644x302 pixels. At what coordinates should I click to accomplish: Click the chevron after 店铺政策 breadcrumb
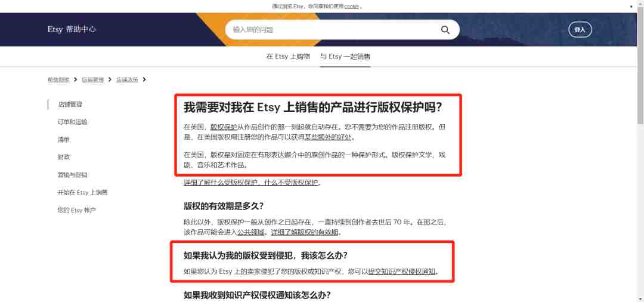pos(144,80)
